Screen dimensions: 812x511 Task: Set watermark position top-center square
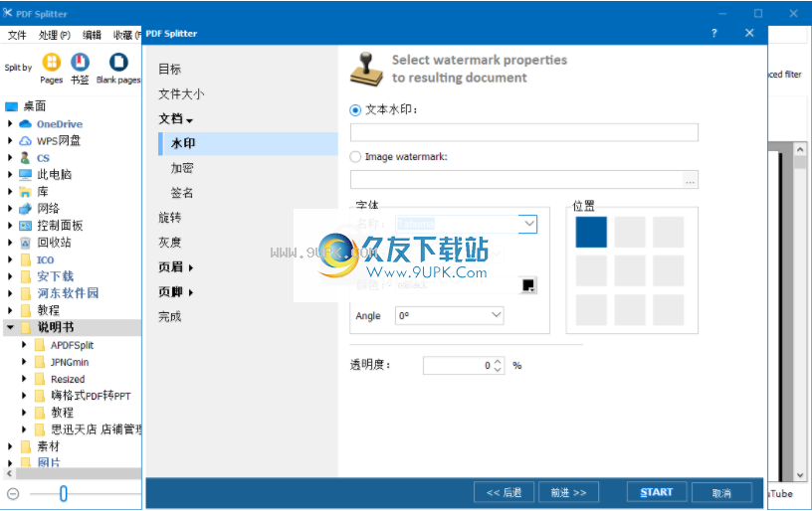click(630, 232)
